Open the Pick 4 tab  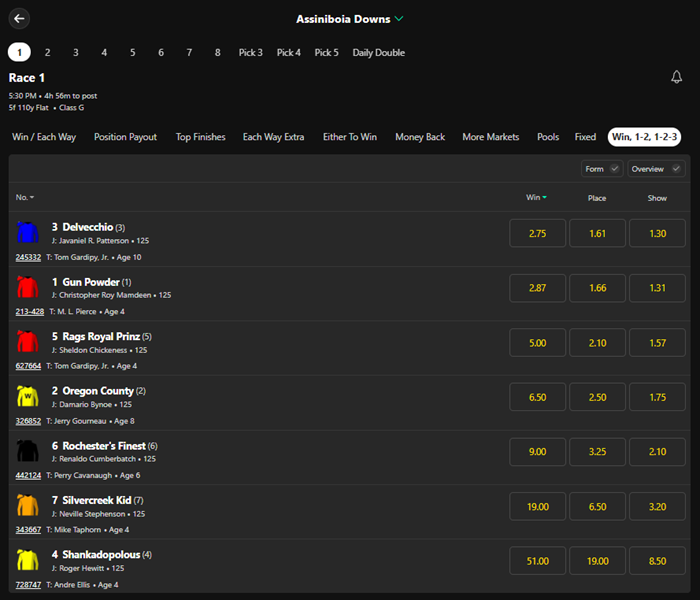288,52
